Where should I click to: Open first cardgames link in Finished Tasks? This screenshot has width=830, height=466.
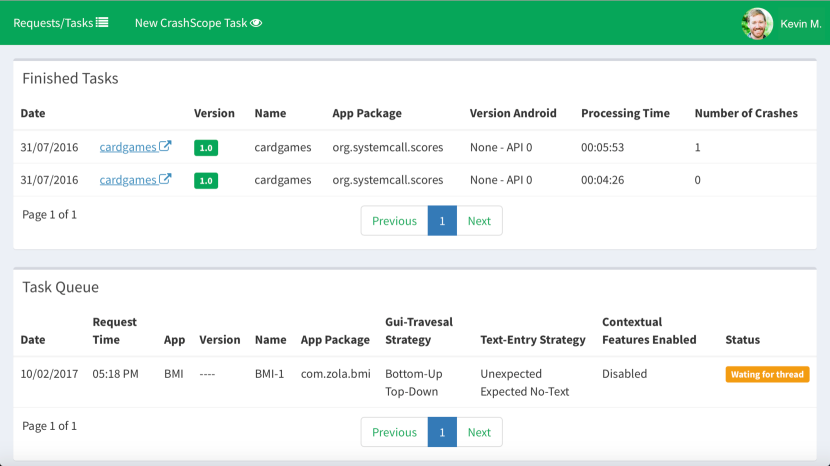click(x=128, y=147)
